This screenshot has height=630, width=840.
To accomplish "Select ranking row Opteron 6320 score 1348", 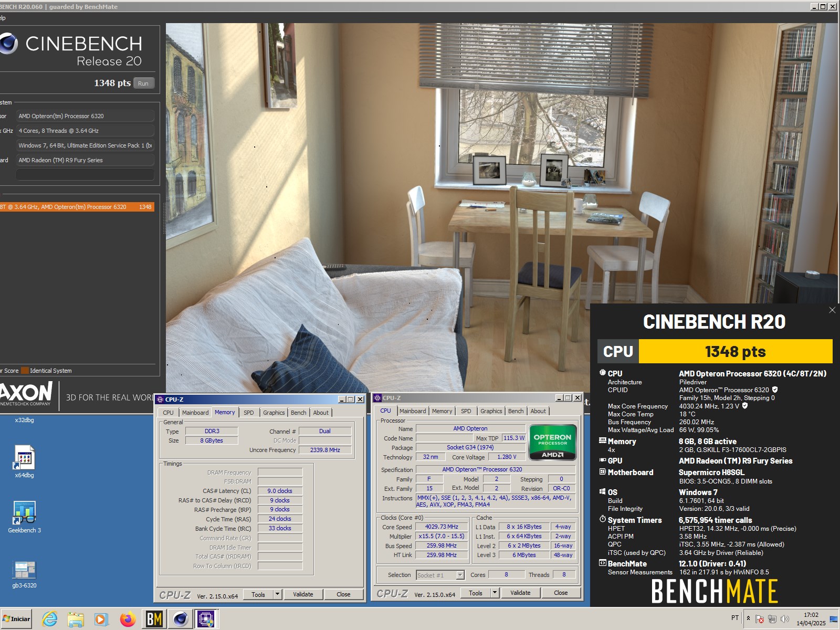I will 77,207.
